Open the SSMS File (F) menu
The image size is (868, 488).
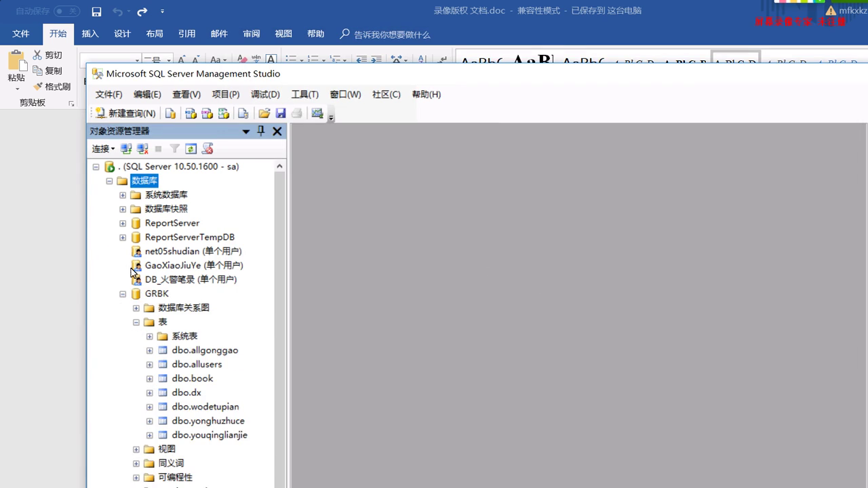pyautogui.click(x=108, y=94)
